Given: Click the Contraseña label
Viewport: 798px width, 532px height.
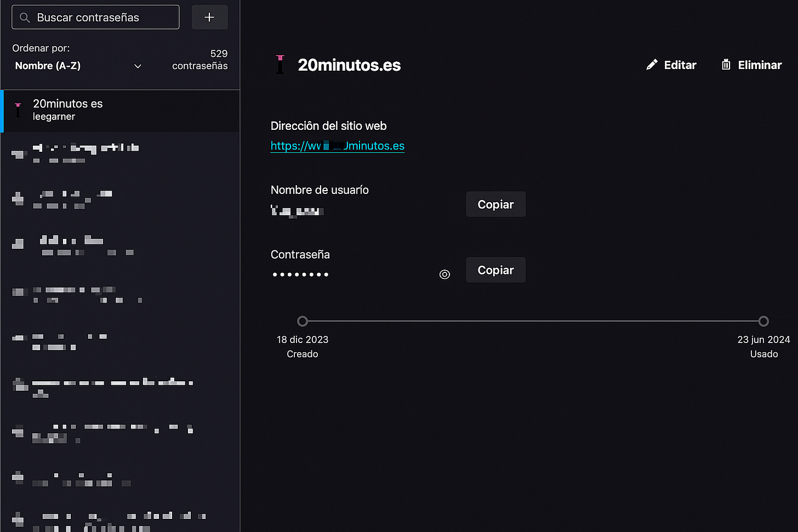Looking at the screenshot, I should coord(300,255).
